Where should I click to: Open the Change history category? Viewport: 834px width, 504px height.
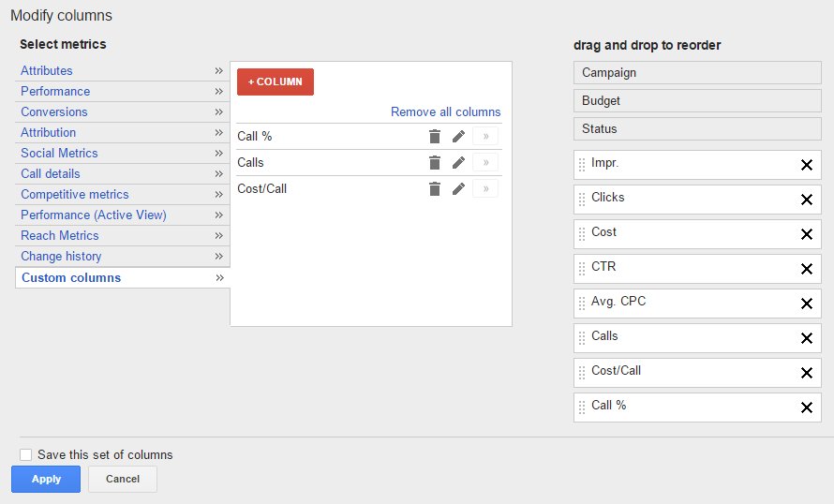[61, 257]
